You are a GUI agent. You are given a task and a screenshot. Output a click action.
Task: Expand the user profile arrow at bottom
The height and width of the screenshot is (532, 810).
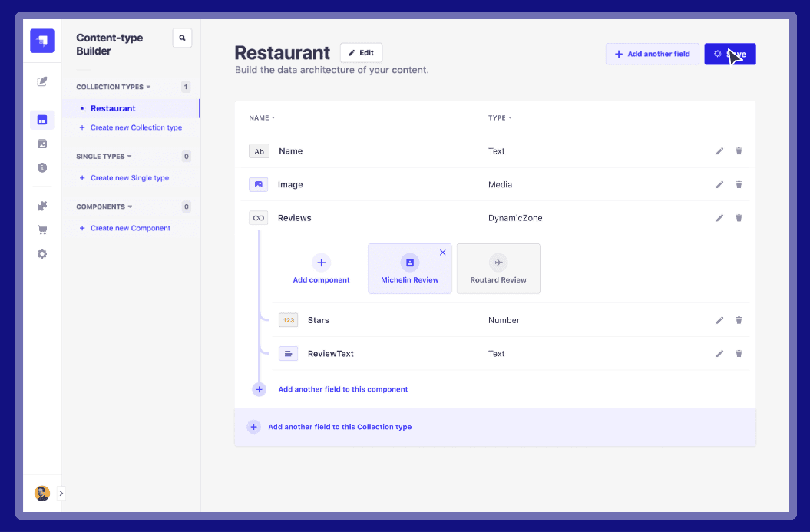(61, 494)
